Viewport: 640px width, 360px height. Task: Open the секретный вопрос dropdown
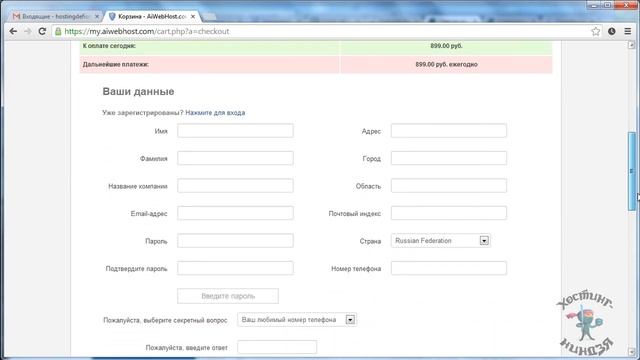pos(297,320)
